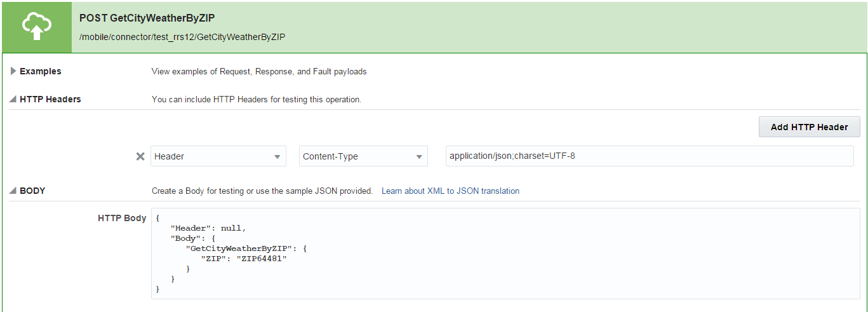Image resolution: width=868 pixels, height=312 pixels.
Task: Click the HTTP Headers section label
Action: tap(50, 99)
